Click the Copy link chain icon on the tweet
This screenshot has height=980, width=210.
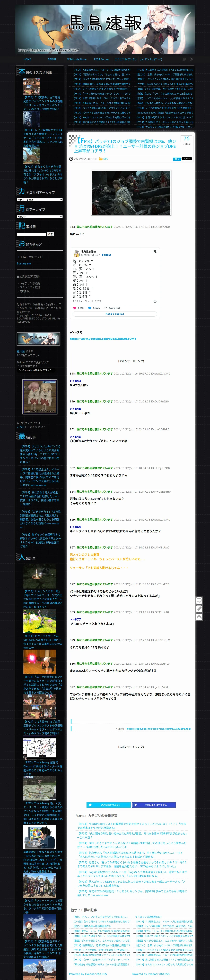pyautogui.click(x=105, y=308)
